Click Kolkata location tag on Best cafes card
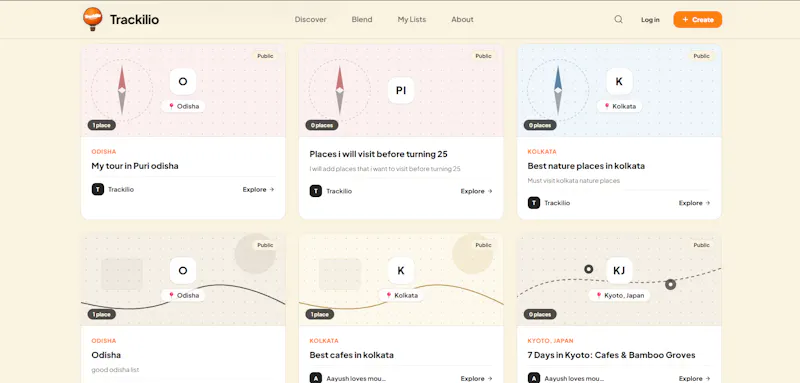The image size is (800, 383). (x=401, y=295)
